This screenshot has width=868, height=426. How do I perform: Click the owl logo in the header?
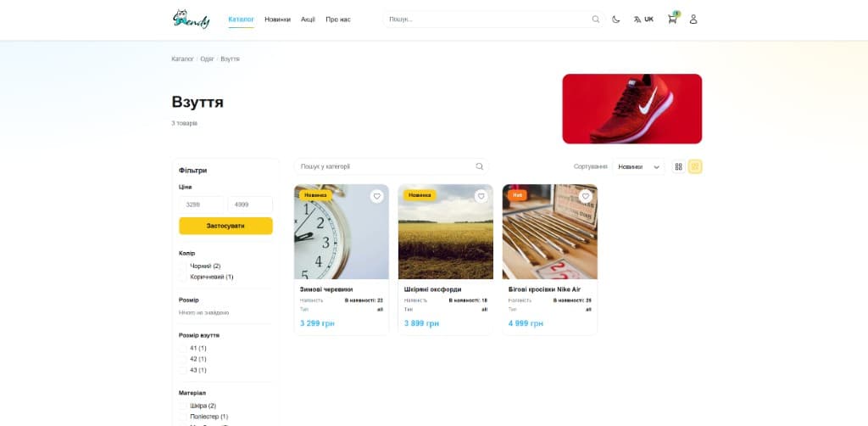point(191,19)
